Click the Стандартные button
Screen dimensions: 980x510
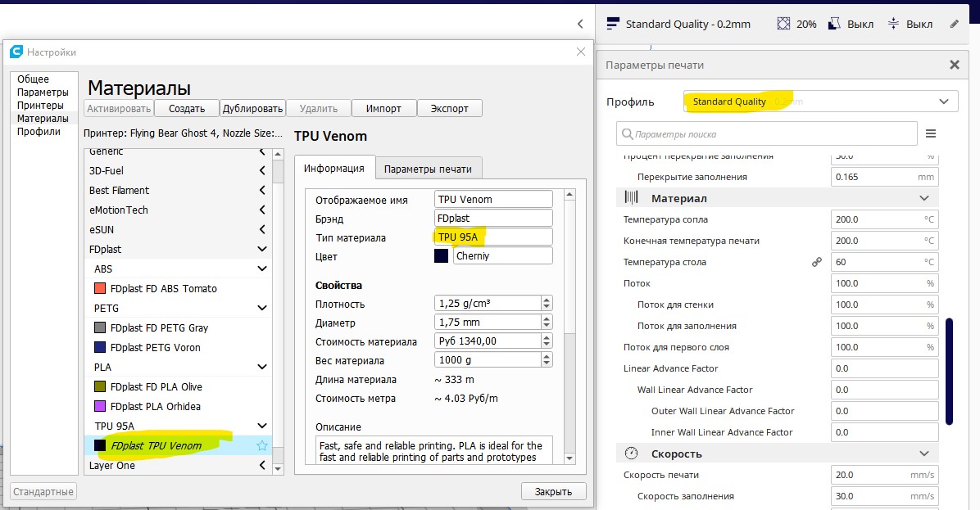click(43, 491)
